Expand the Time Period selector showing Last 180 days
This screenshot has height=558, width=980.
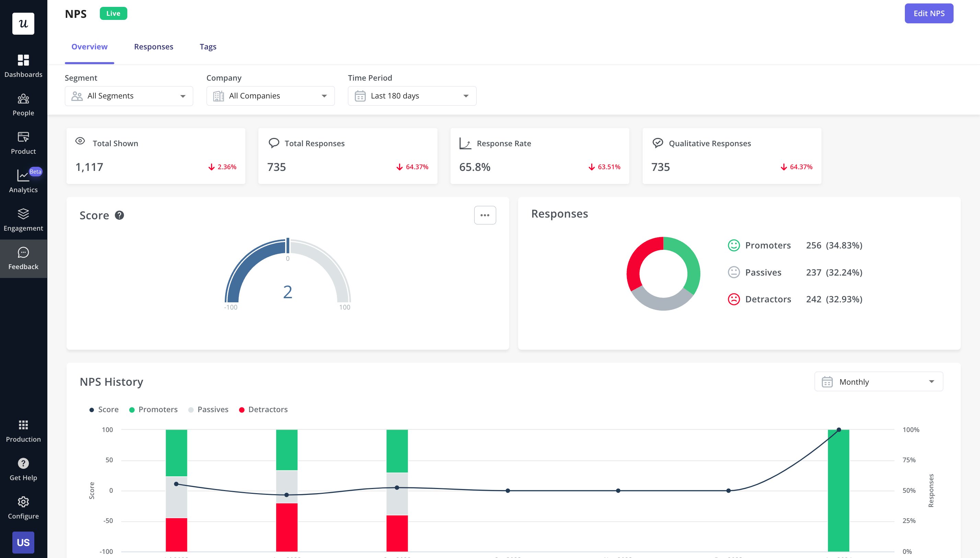click(411, 95)
